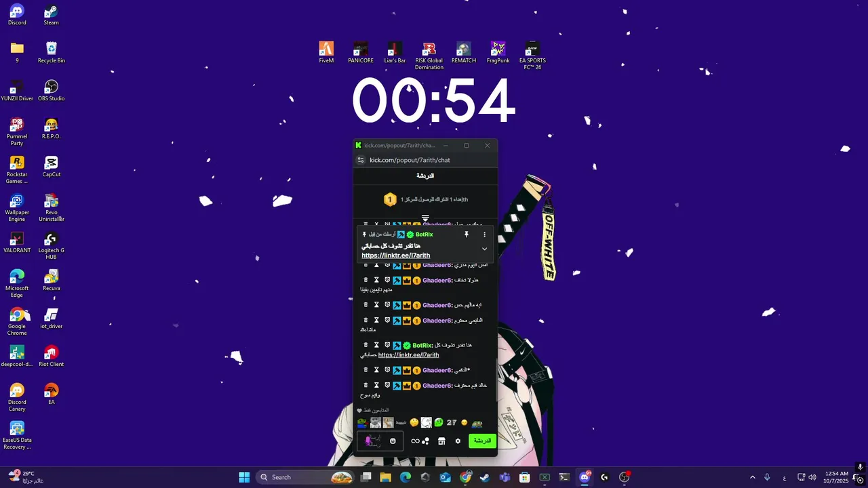Open the Discord desktop shortcut
Screen dimensions: 868x488
coord(17,15)
